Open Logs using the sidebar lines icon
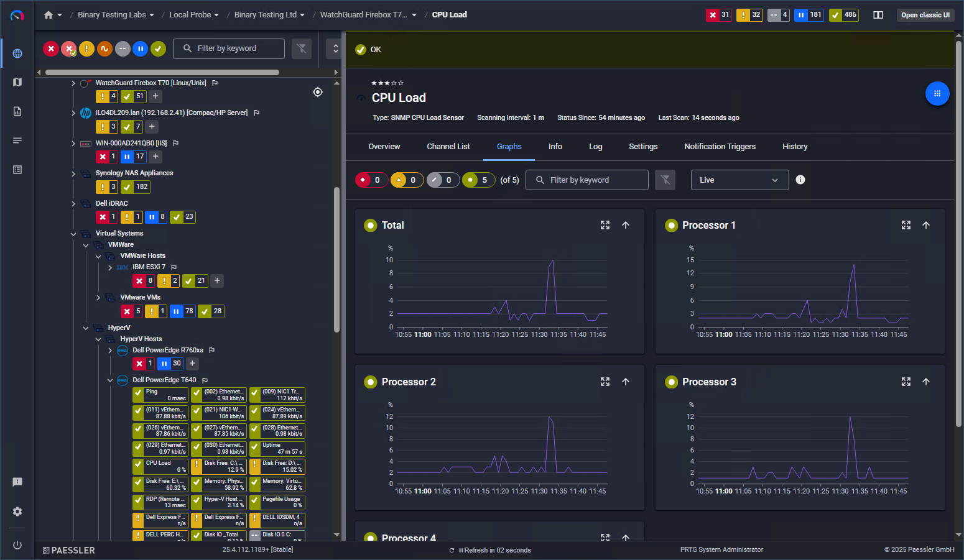Screen dimensions: 964x560 coord(17,140)
